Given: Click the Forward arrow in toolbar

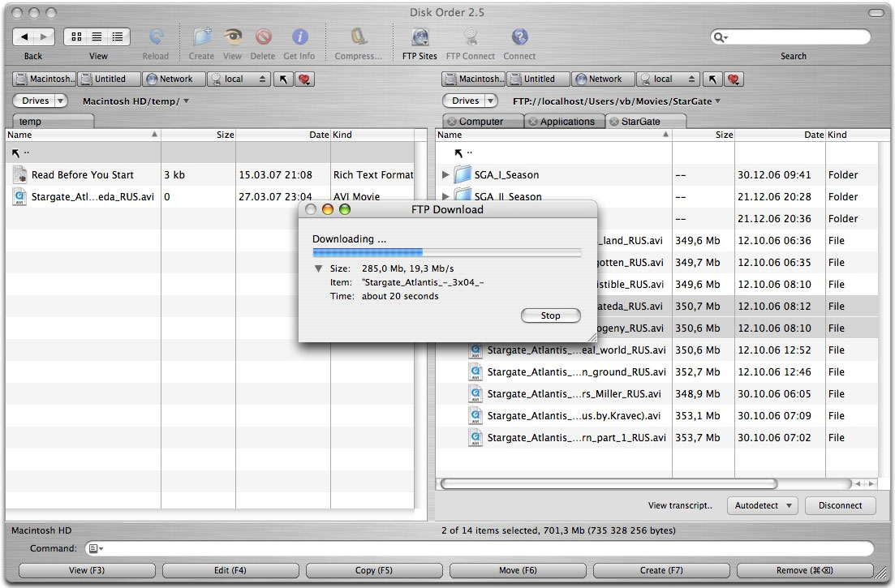Looking at the screenshot, I should 44,37.
